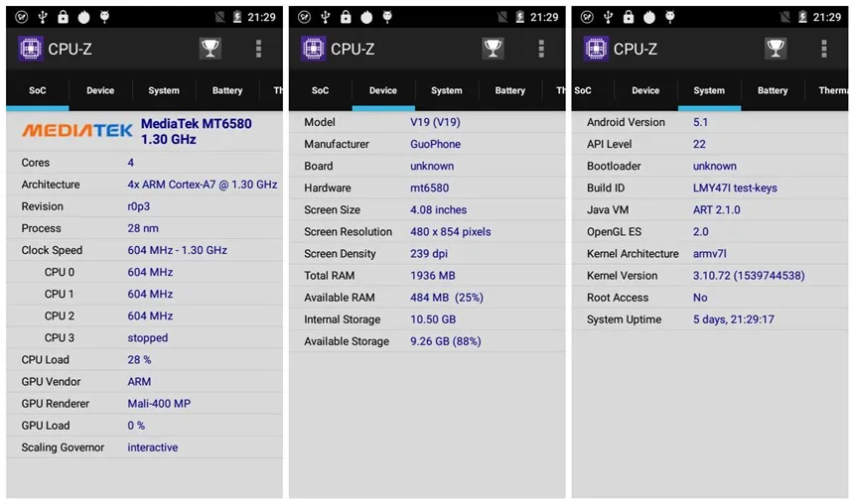Screen dimensions: 854x504
Task: Select Java VM value ART 2.1.0
Action: (x=716, y=209)
